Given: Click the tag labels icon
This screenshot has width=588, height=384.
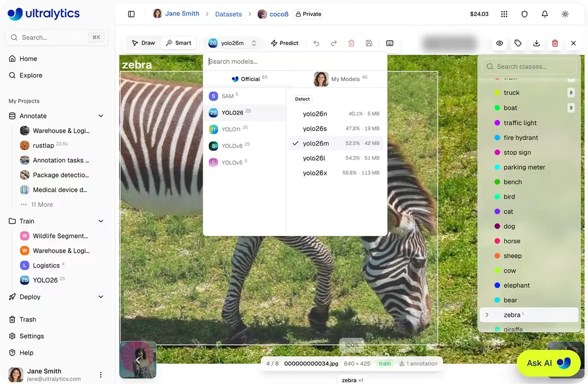Looking at the screenshot, I should pyautogui.click(x=518, y=43).
